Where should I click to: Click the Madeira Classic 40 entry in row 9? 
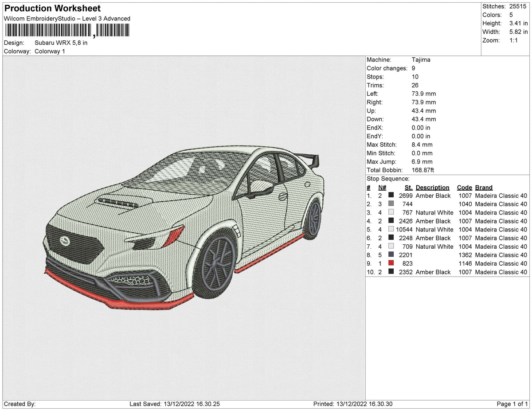[x=501, y=263]
